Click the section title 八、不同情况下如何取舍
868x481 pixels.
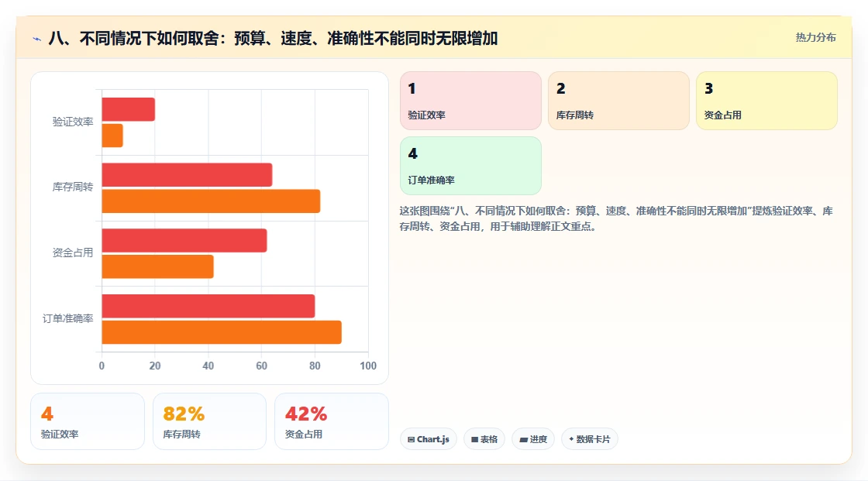[x=273, y=38]
